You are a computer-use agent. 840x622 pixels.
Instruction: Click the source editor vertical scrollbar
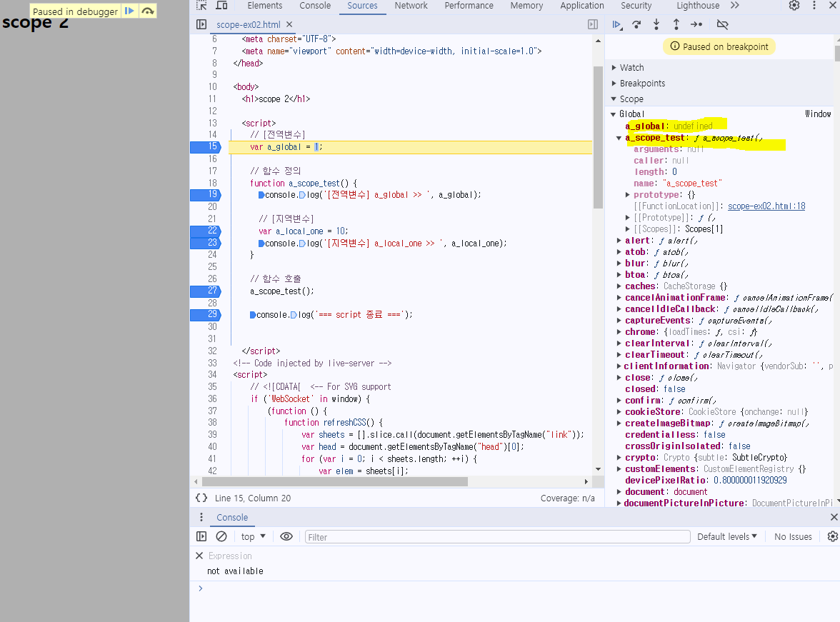[598, 136]
